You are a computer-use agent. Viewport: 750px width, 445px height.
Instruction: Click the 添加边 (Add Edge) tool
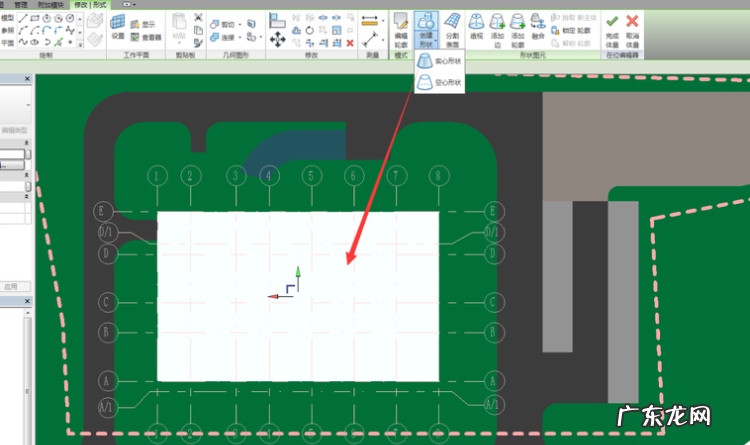click(x=498, y=30)
